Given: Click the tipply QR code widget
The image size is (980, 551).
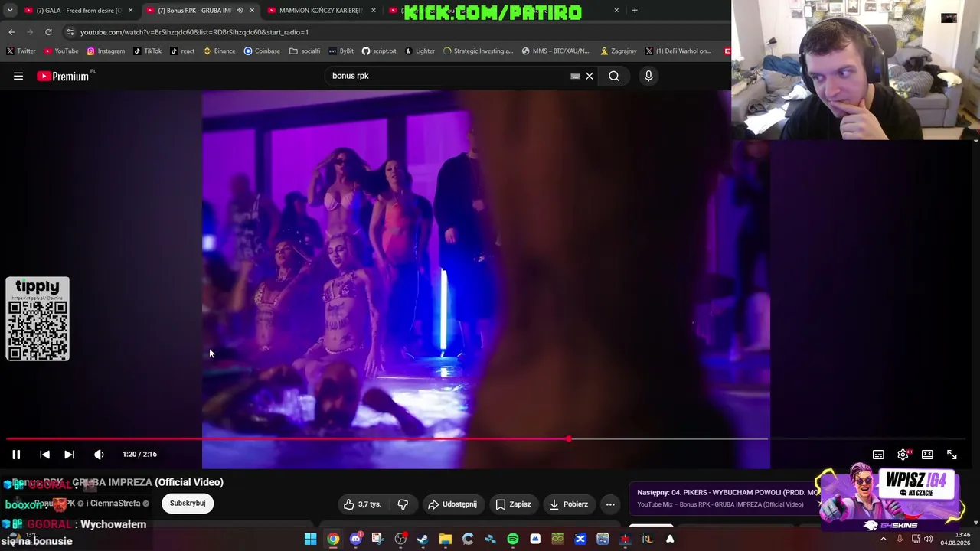Looking at the screenshot, I should tap(38, 319).
